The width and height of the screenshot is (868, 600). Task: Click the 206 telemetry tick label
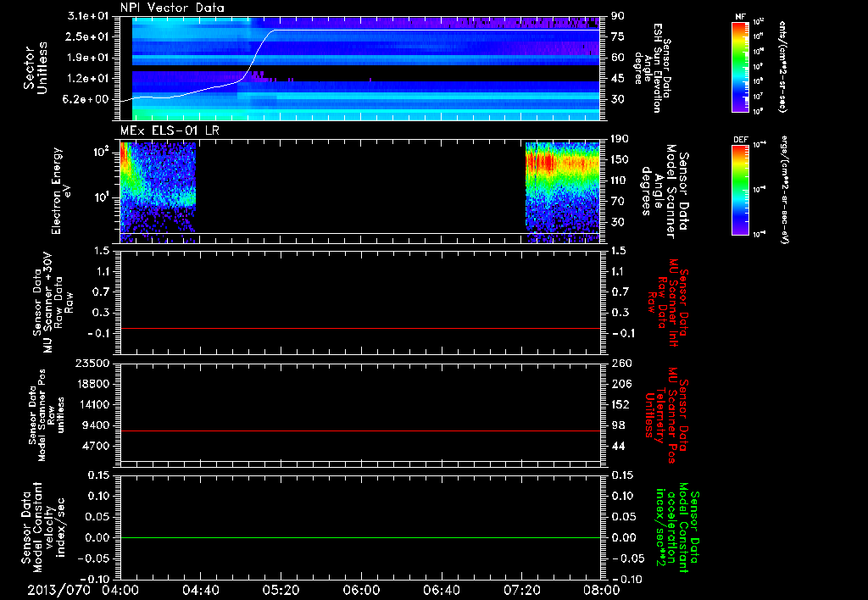coord(620,384)
